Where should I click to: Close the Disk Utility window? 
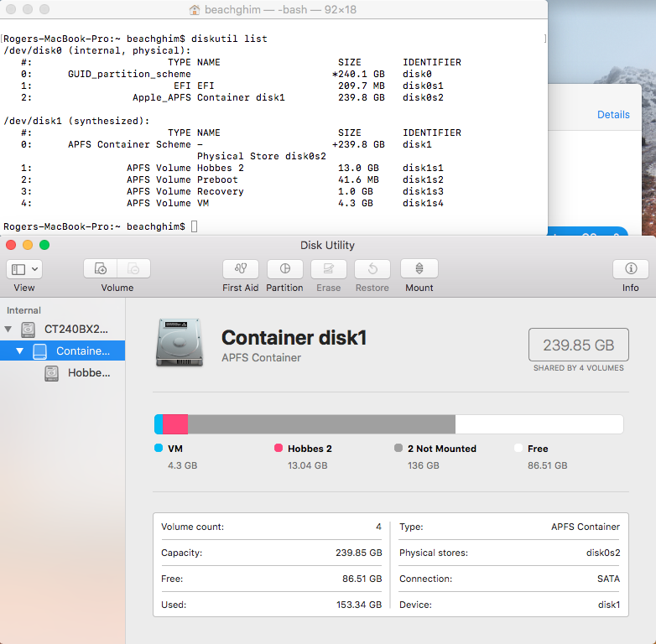pos(11,245)
